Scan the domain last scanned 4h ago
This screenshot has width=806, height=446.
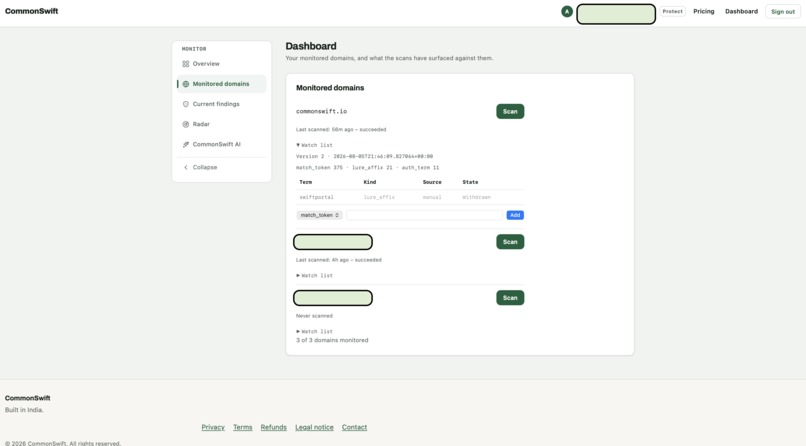(x=510, y=241)
